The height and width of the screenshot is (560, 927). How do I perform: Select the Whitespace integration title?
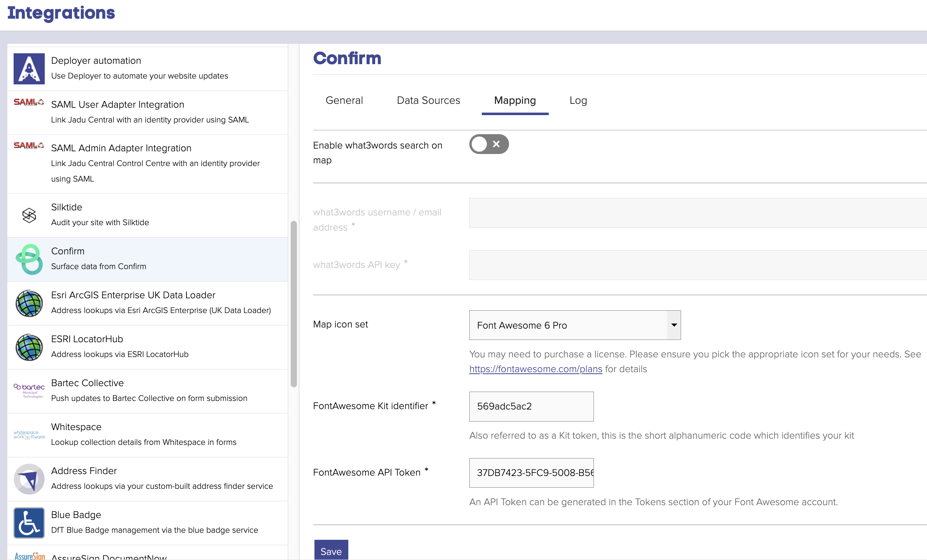76,427
